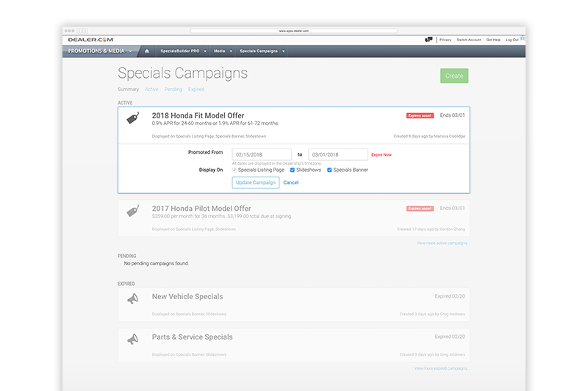Open View more expired campaigns link

[x=442, y=368]
